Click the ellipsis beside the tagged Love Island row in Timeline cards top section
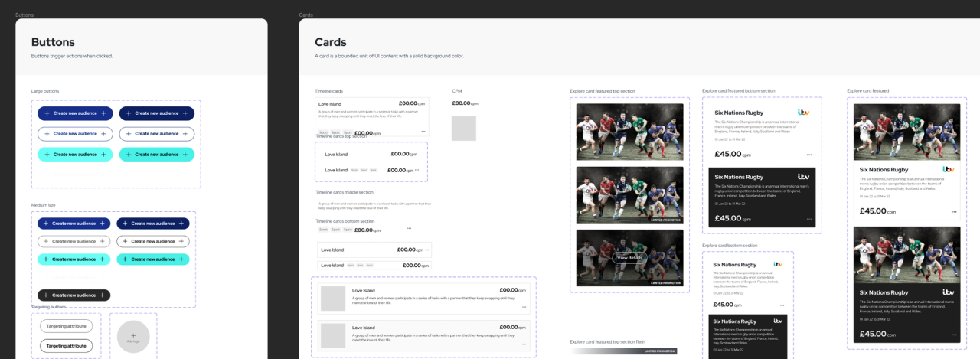Screen dimensions: 980x359 click(417, 170)
